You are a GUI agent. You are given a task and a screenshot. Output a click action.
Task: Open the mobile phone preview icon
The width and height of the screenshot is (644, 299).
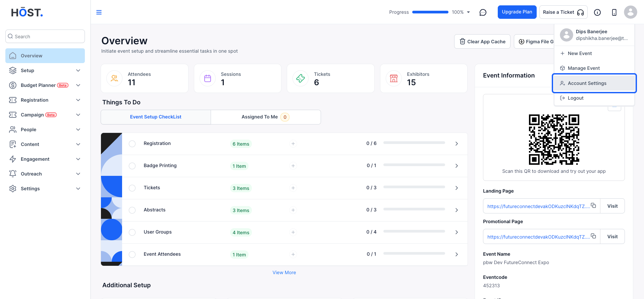coord(614,12)
